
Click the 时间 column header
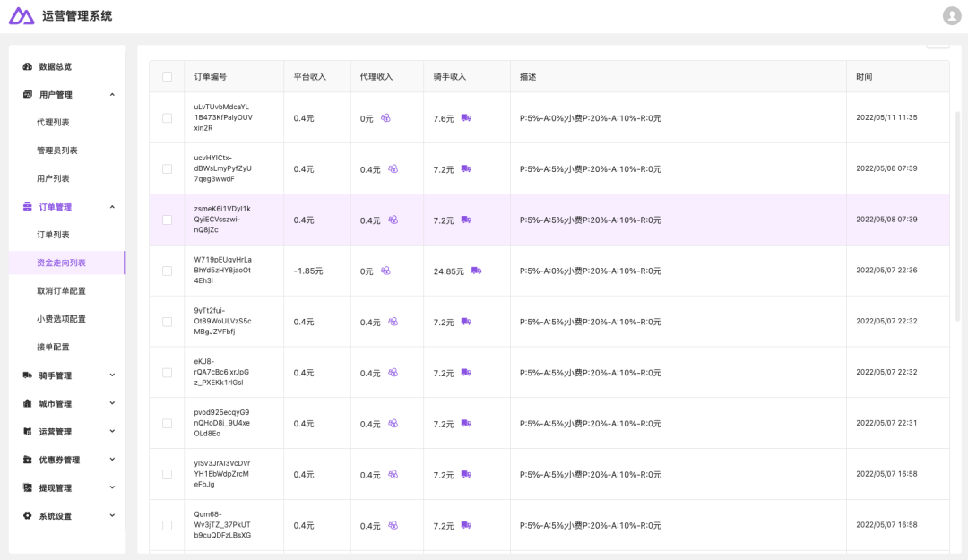point(864,77)
